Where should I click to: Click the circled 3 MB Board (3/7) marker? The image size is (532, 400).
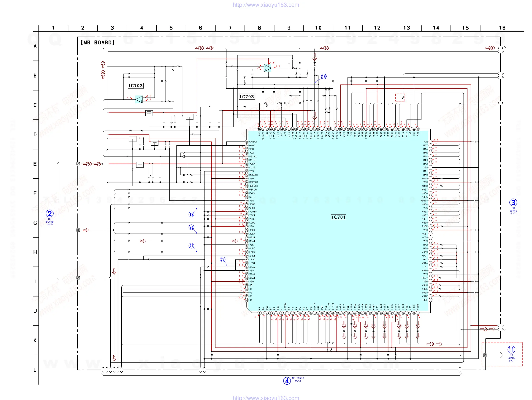513,203
